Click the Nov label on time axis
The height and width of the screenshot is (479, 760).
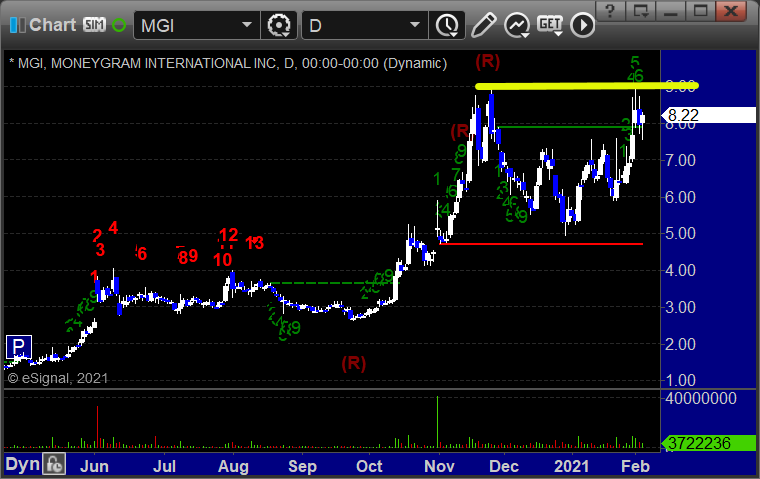coord(439,466)
